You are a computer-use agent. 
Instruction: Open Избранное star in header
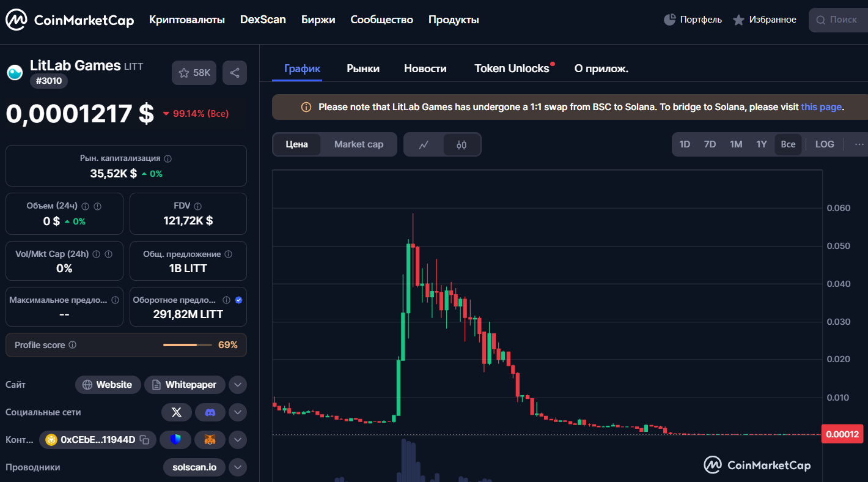point(738,20)
